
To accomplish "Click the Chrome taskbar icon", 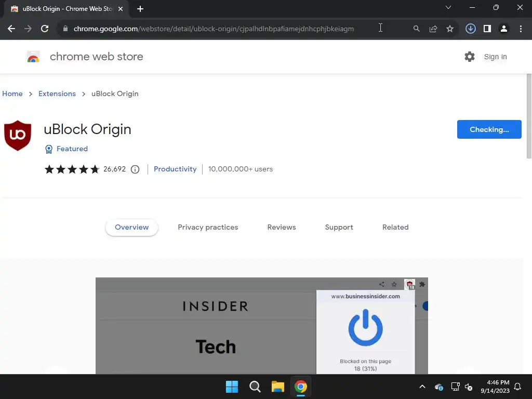I will point(301,387).
